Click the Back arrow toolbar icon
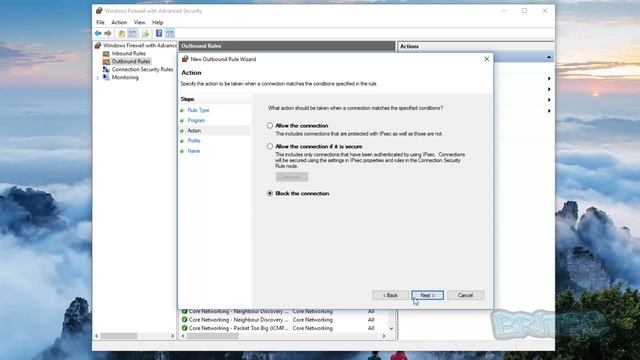This screenshot has width=640, height=360. tap(98, 33)
